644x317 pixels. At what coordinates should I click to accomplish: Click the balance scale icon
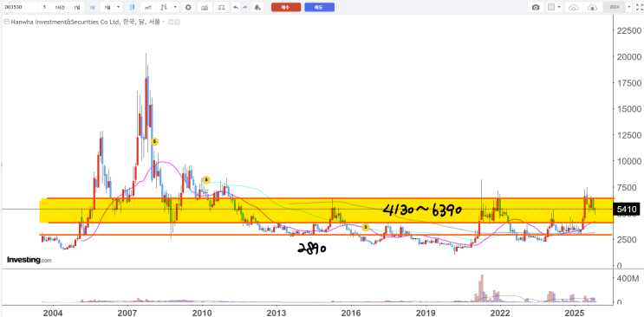tap(221, 8)
